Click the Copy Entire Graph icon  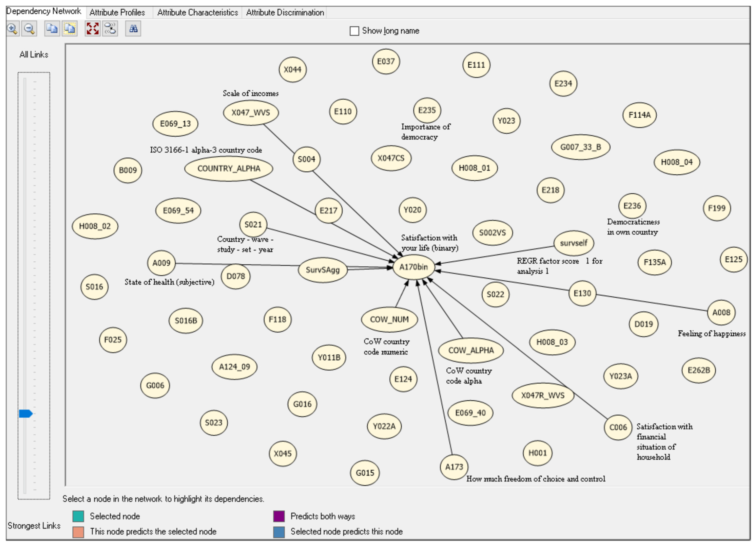[69, 29]
